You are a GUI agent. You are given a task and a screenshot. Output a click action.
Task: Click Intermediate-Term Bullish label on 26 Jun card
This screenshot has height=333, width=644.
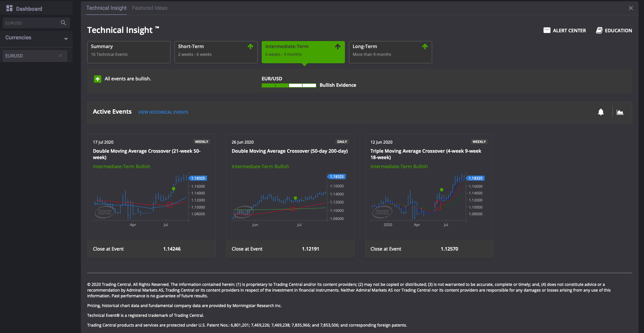[x=260, y=166]
